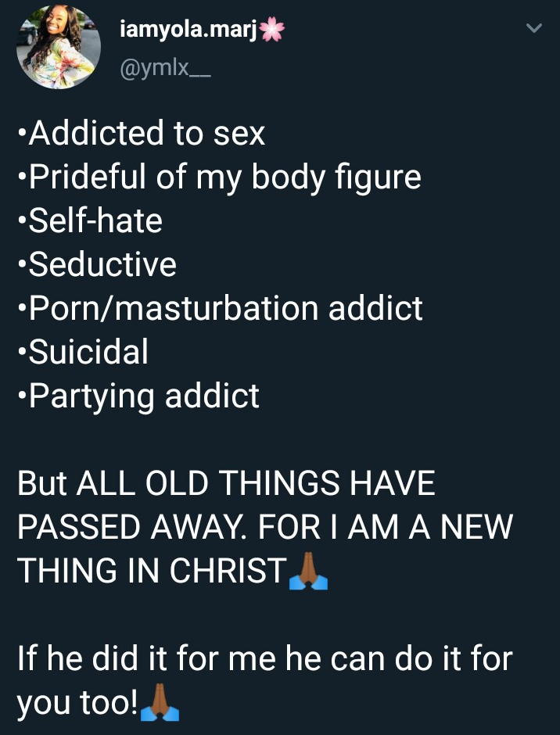Viewport: 560px width, 735px height.
Task: Tap the cherry blossom emoji beside name
Action: pyautogui.click(x=273, y=30)
